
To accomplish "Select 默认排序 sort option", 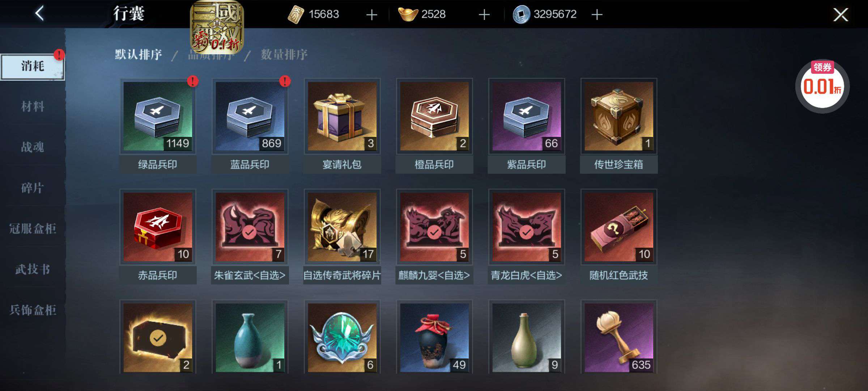I will tap(139, 55).
